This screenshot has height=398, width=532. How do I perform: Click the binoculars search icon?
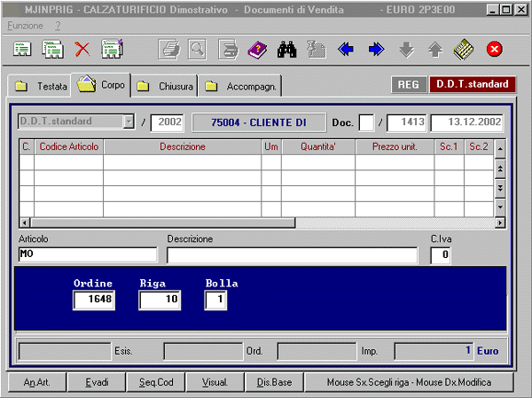287,50
